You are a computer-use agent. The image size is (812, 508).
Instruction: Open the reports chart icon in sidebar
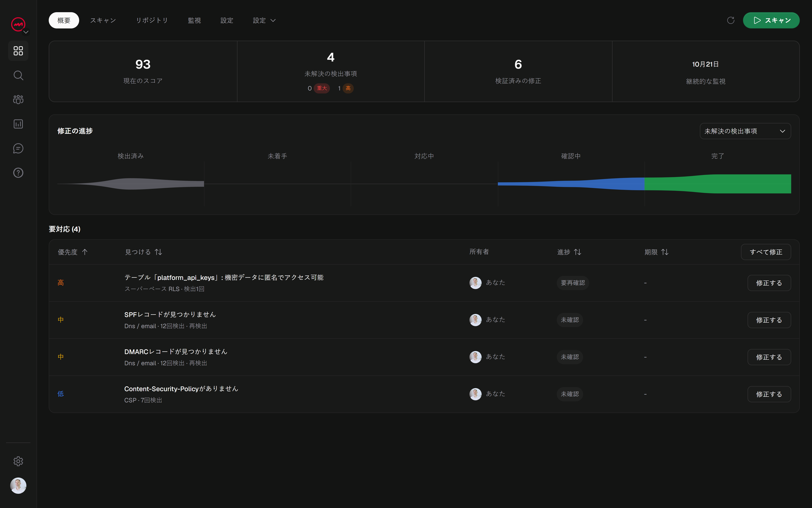click(x=18, y=124)
